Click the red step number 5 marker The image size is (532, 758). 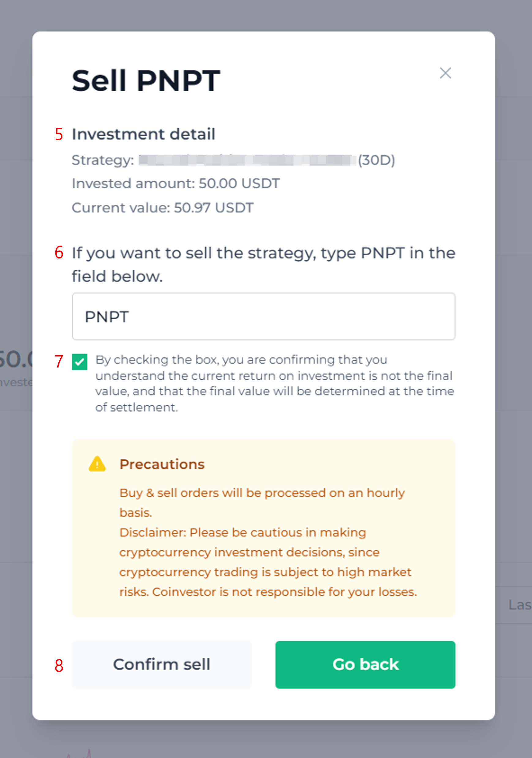coord(59,134)
